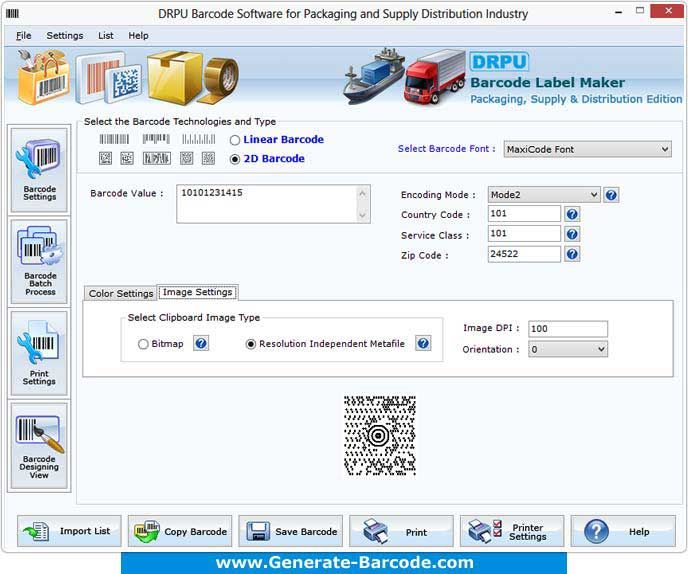The height and width of the screenshot is (574, 688).
Task: Click the Barcode Value scrollbar down arrow
Action: point(362,215)
